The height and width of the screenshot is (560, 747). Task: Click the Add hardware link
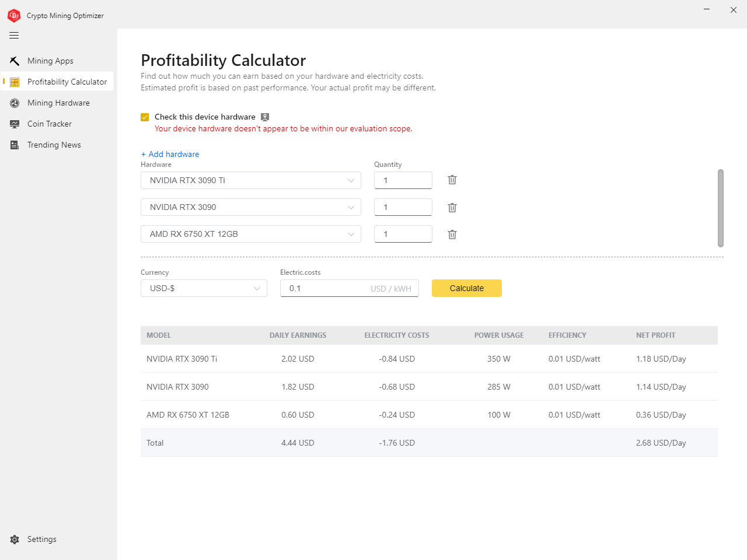tap(170, 155)
